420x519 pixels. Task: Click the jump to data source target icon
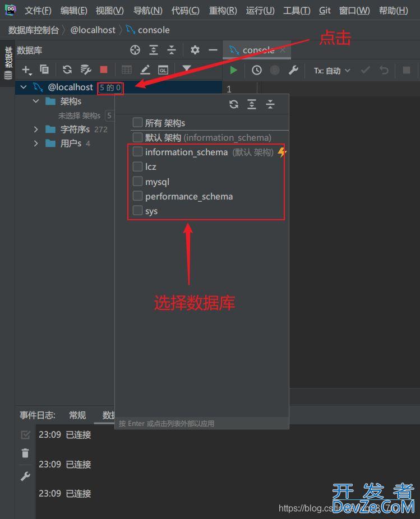(x=135, y=50)
